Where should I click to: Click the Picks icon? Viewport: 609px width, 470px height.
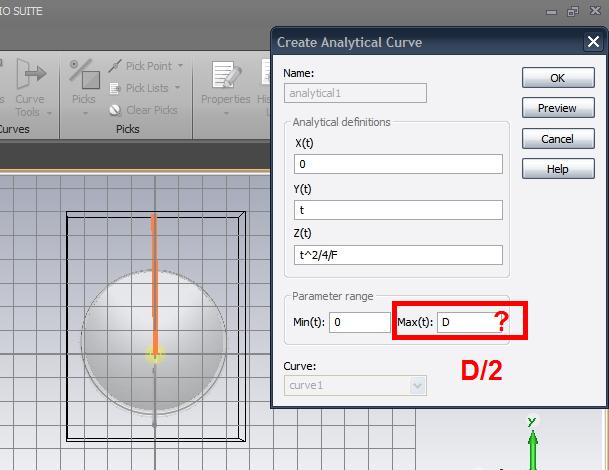(84, 74)
